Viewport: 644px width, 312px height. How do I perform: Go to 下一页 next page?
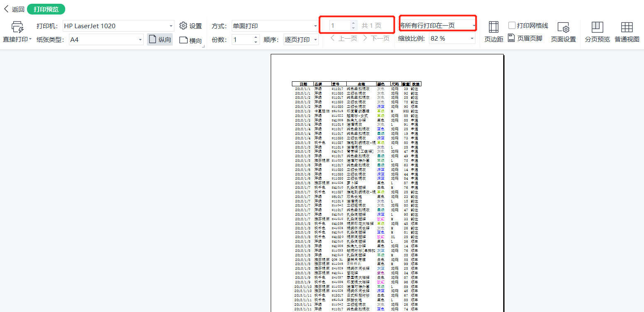tap(376, 38)
